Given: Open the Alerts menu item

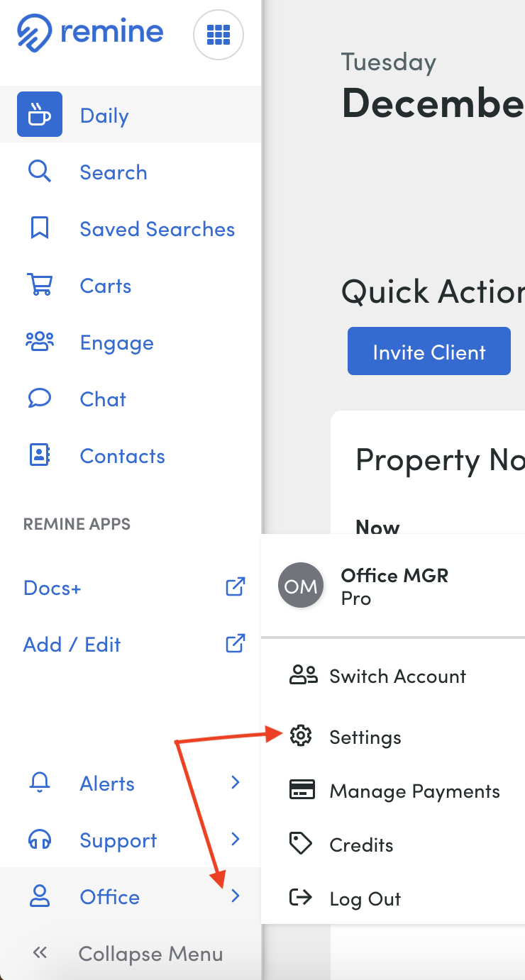Looking at the screenshot, I should pos(131,783).
